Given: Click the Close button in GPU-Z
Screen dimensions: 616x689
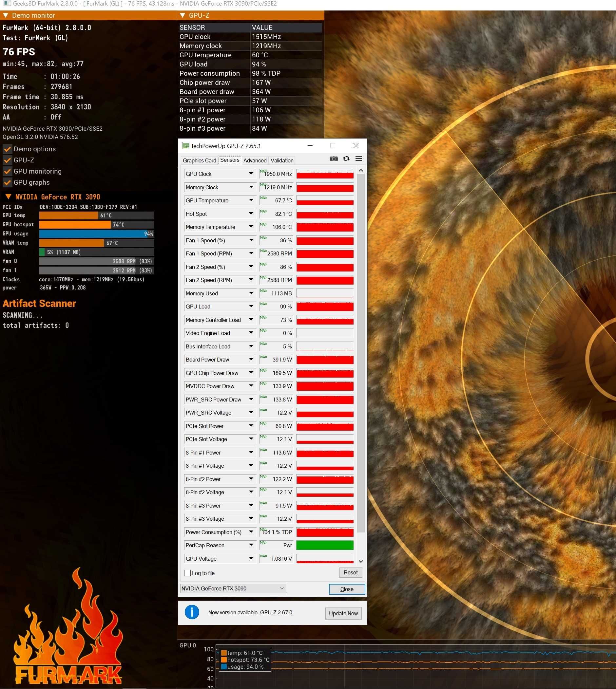Looking at the screenshot, I should (347, 589).
